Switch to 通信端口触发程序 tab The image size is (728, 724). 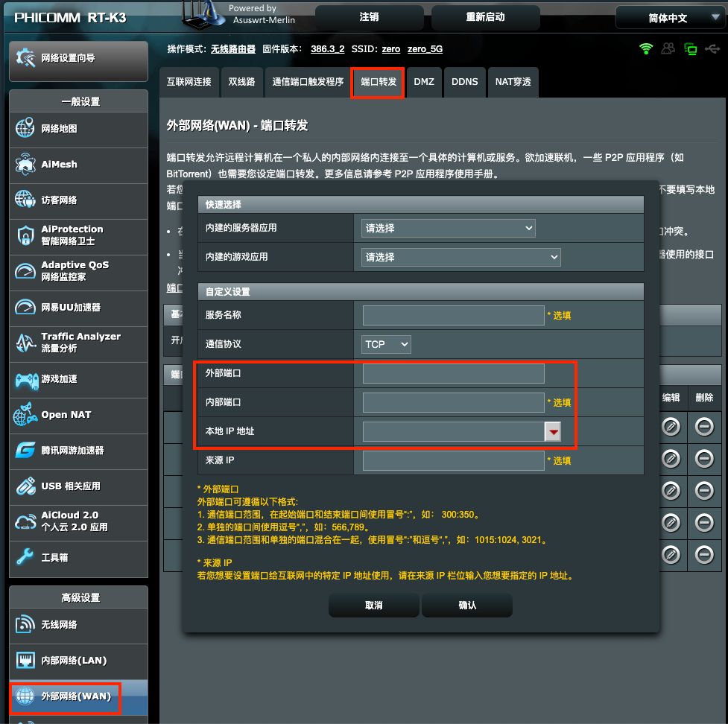click(308, 82)
